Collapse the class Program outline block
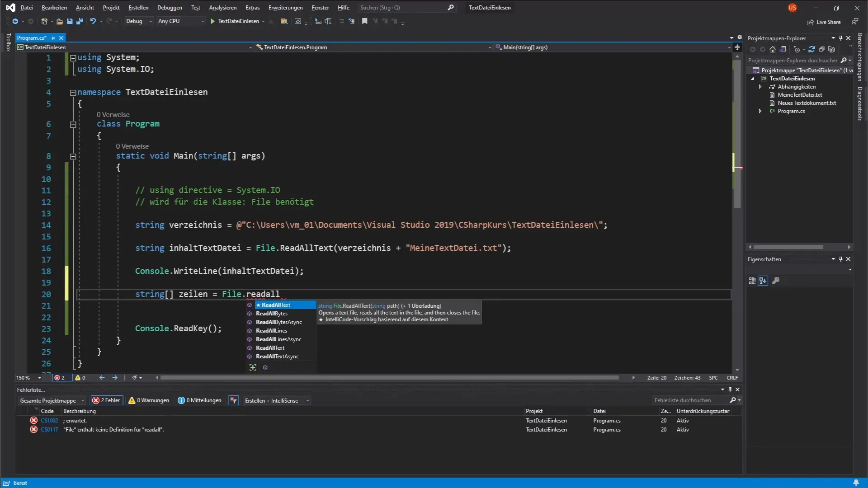The height and width of the screenshot is (488, 868). pyautogui.click(x=73, y=124)
